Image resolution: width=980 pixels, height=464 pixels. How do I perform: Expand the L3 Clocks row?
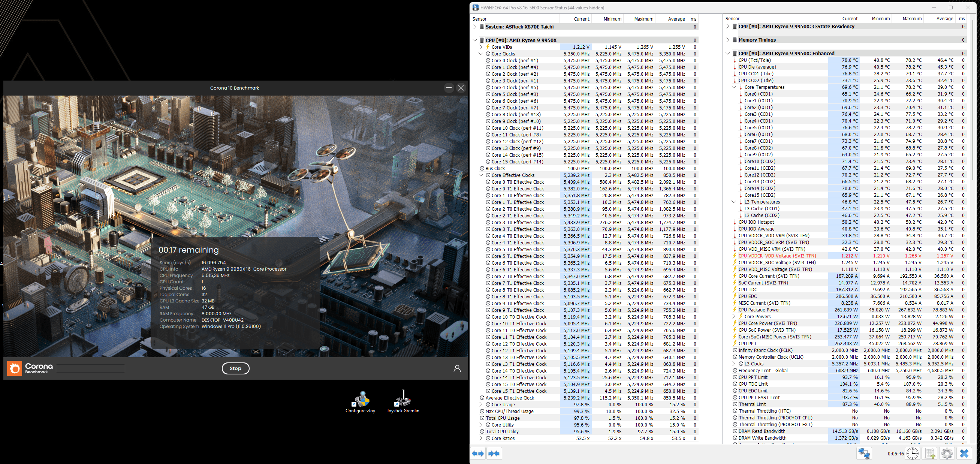tap(734, 364)
